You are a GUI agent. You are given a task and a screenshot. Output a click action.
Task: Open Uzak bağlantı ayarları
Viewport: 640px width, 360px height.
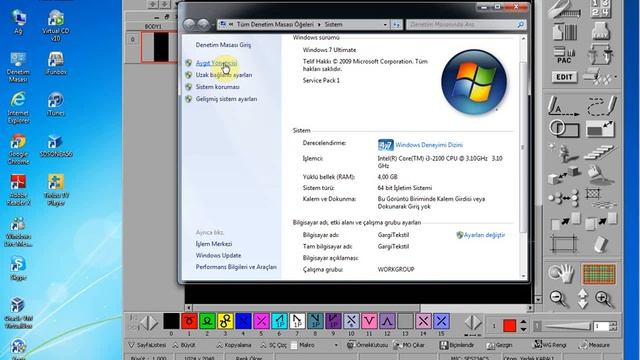tap(224, 75)
